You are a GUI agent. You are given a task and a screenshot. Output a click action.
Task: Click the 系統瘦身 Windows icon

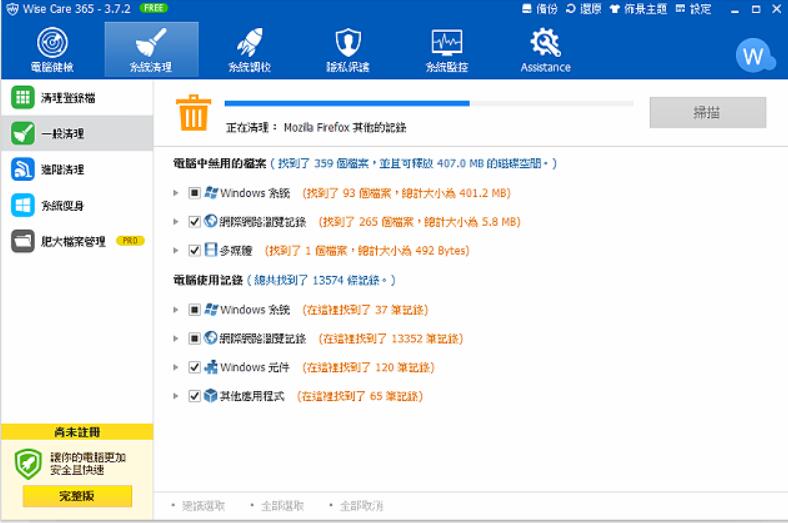point(23,205)
